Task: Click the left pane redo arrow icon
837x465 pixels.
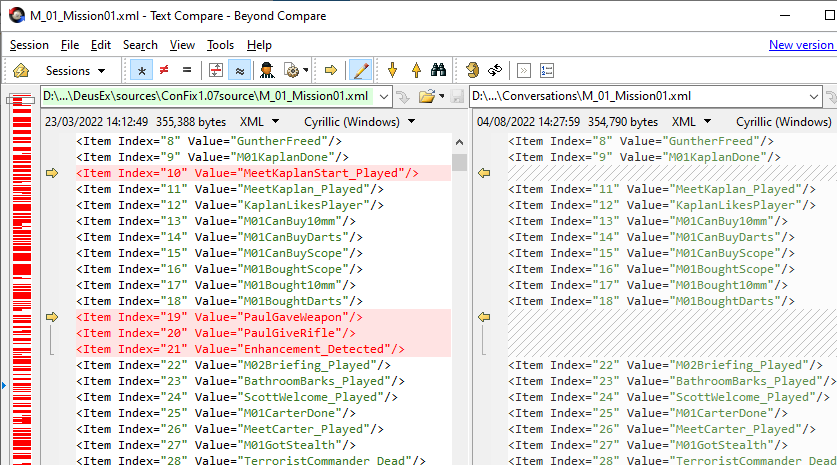Action: (403, 97)
